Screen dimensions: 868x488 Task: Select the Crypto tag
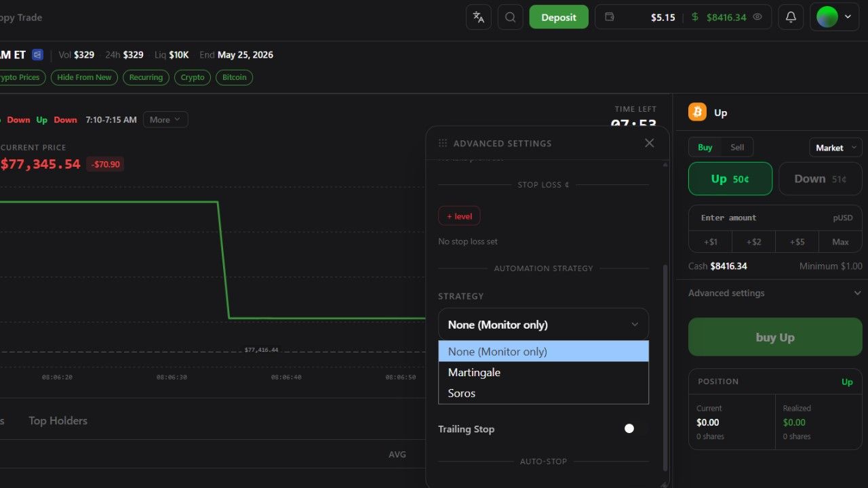pyautogui.click(x=193, y=77)
